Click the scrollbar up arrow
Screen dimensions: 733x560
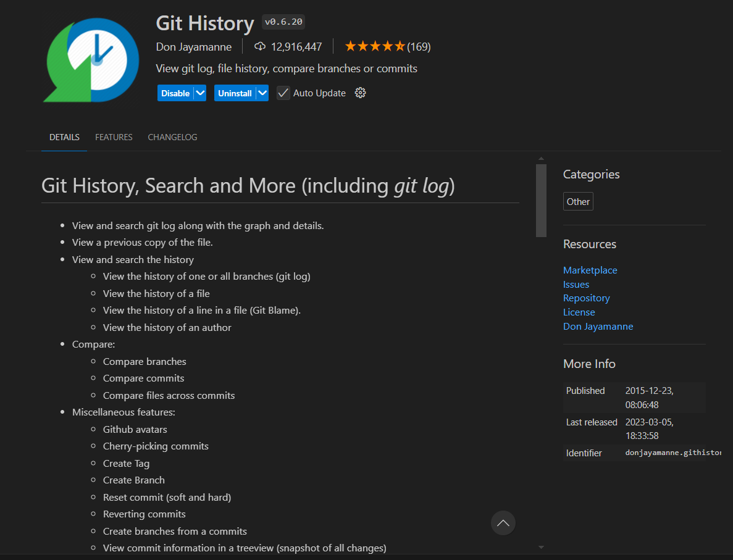click(542, 159)
